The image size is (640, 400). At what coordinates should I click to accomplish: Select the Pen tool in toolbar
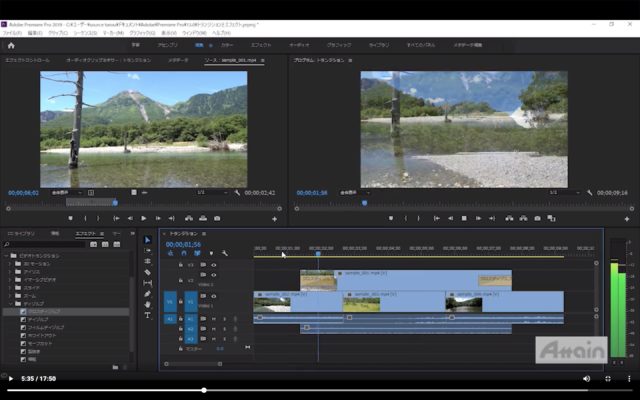click(x=147, y=294)
